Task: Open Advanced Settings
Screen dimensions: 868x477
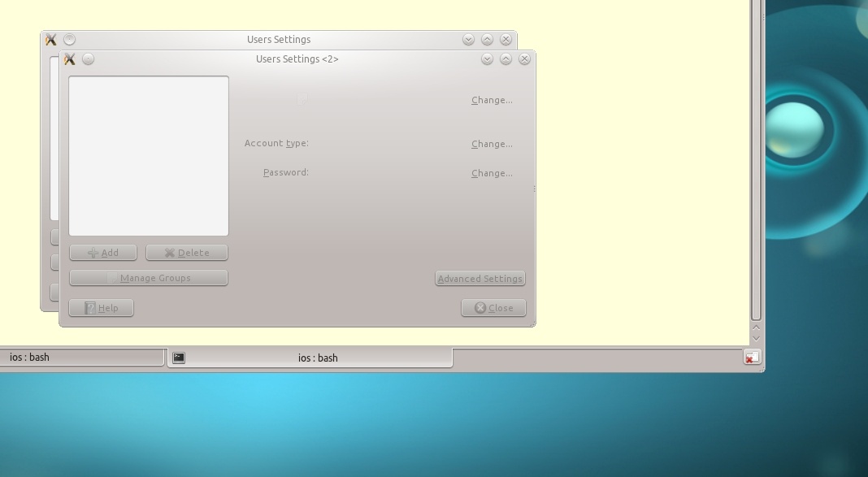Action: point(480,279)
